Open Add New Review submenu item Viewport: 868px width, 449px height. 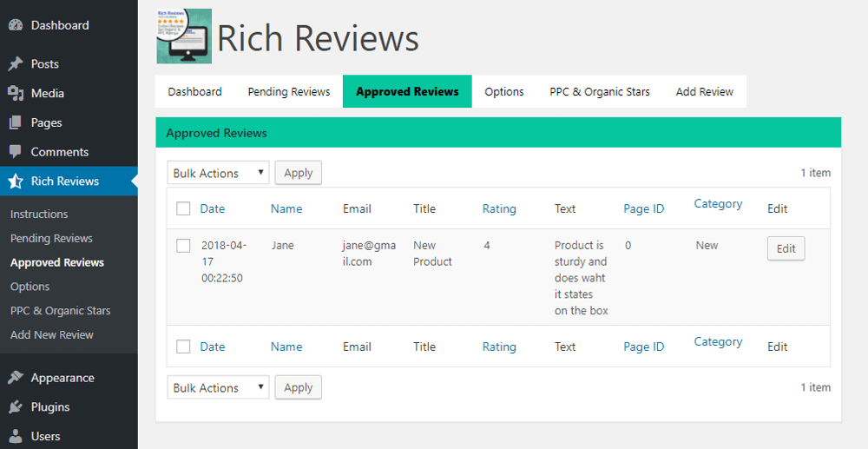tap(51, 334)
